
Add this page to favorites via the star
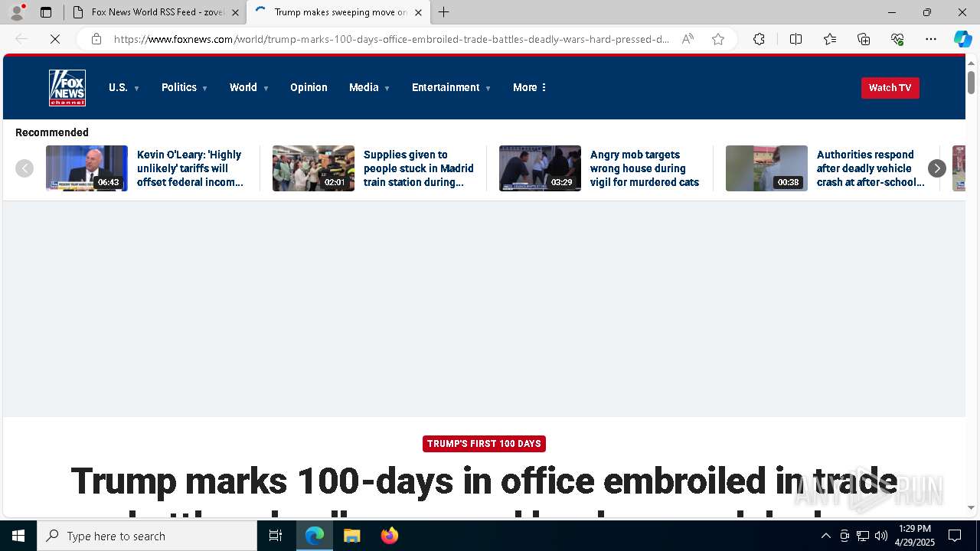(718, 39)
